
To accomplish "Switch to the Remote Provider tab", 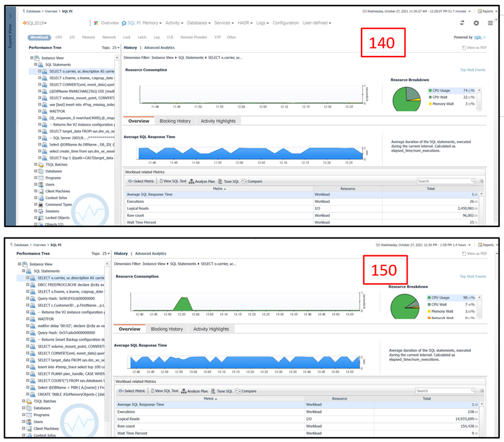I will [x=194, y=37].
